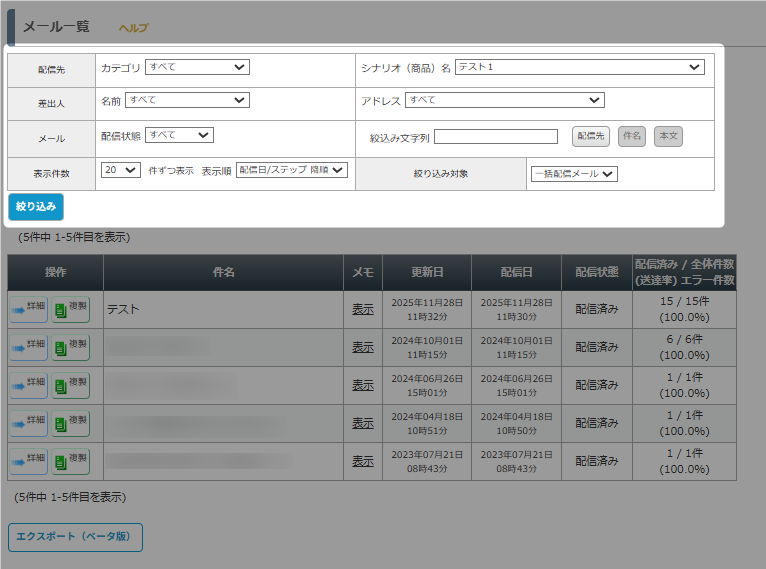Open 詳細 for the 2023年07月21日 mail
Image resolution: width=766 pixels, height=569 pixels.
coord(28,460)
